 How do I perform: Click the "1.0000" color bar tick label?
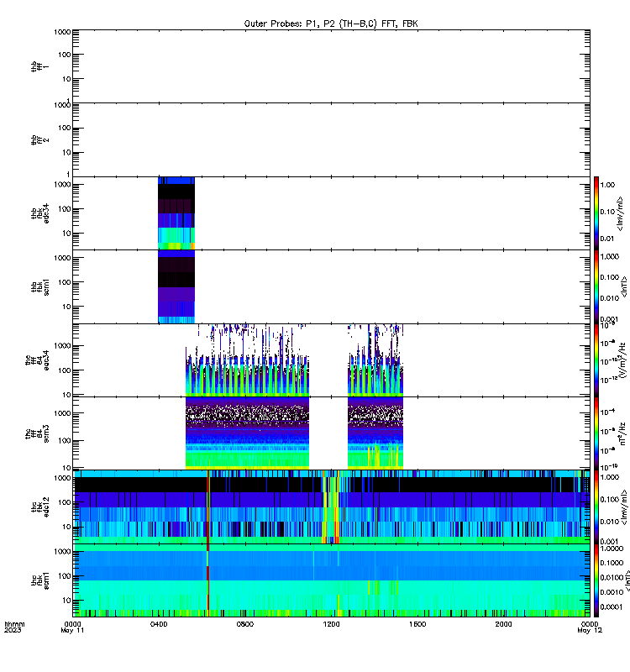pos(612,549)
